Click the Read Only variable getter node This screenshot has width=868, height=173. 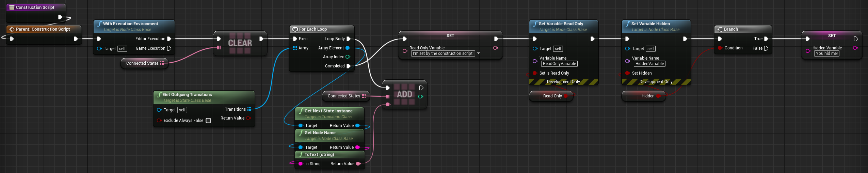(551, 96)
